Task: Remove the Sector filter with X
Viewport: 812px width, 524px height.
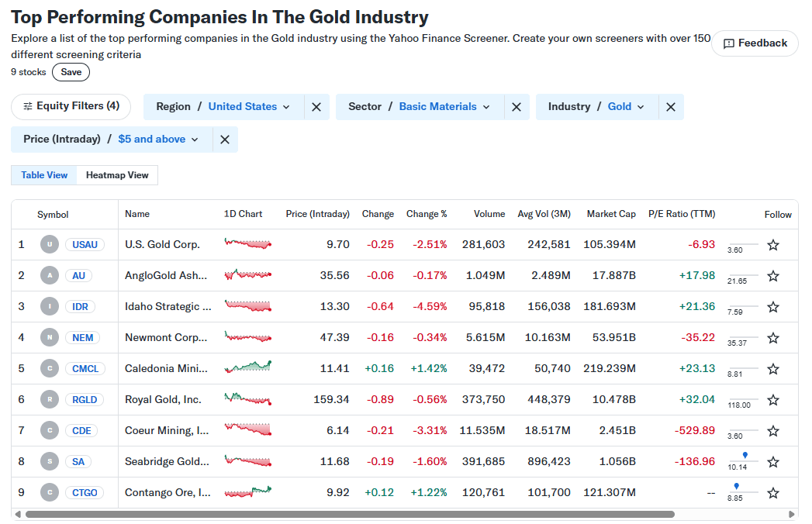Action: (x=517, y=107)
